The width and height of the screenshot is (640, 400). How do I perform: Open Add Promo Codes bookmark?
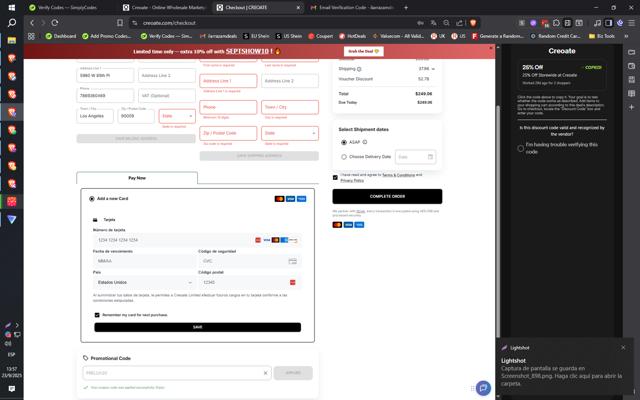[x=107, y=36]
